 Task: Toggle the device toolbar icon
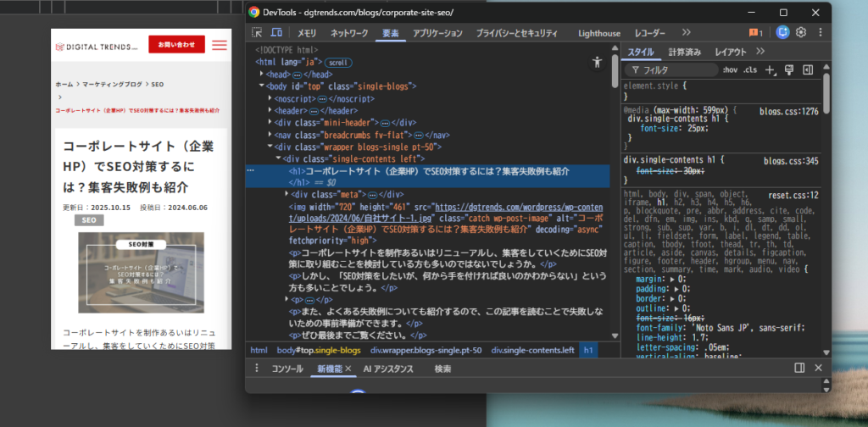(276, 33)
